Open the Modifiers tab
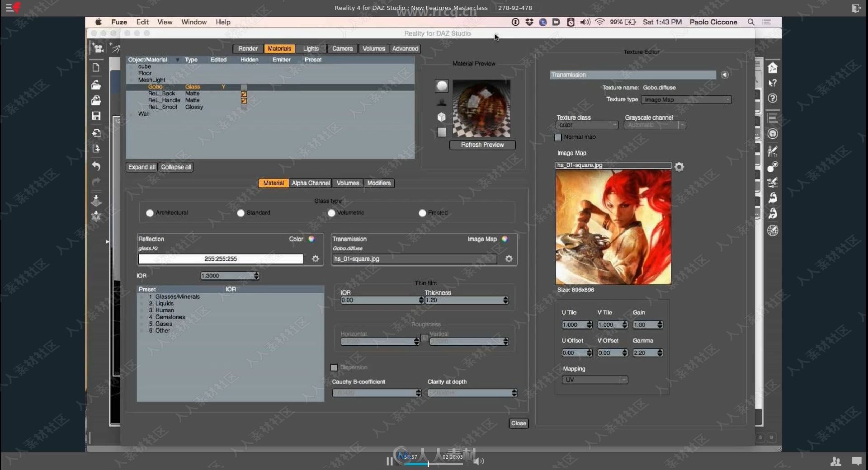This screenshot has height=470, width=868. click(379, 183)
